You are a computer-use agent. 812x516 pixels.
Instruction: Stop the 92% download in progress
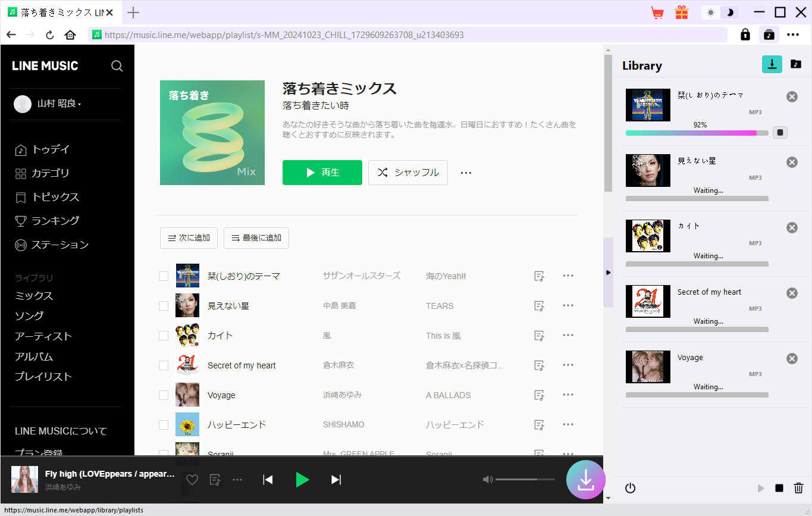point(780,132)
